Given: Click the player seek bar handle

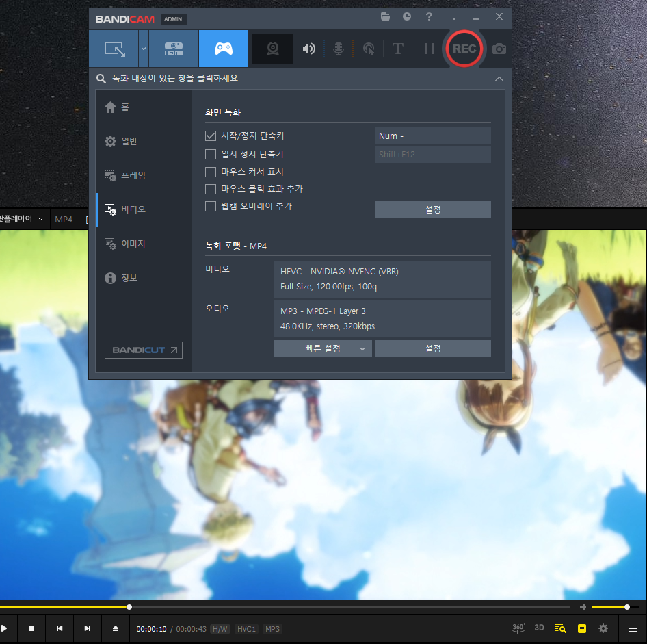Looking at the screenshot, I should tap(129, 607).
